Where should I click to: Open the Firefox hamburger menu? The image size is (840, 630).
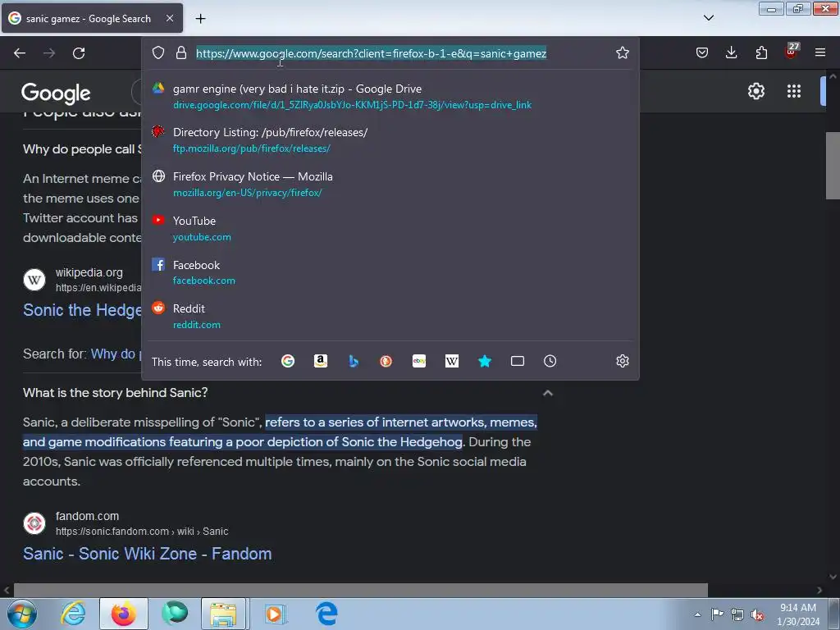tap(820, 52)
